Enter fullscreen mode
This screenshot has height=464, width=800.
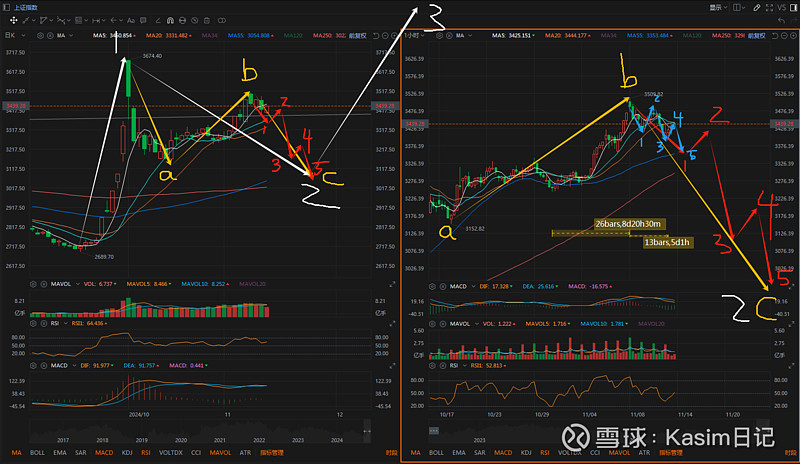click(769, 7)
